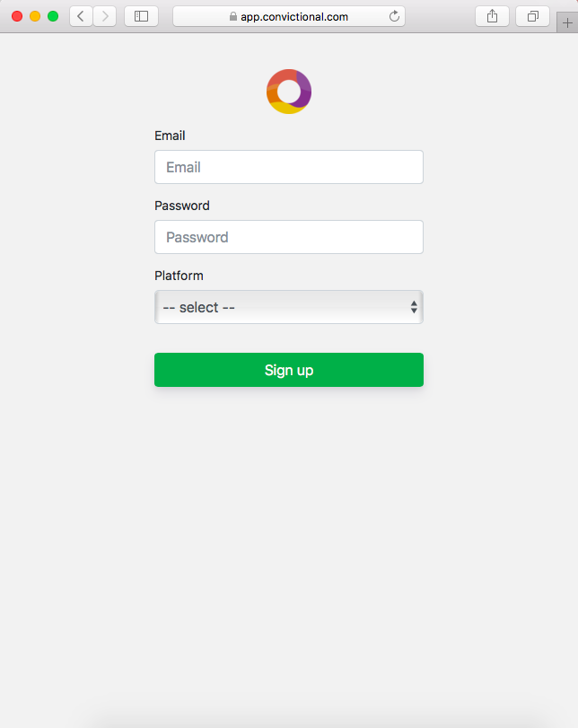Show all tabs overview
Image resolution: width=578 pixels, height=728 pixels.
[532, 16]
